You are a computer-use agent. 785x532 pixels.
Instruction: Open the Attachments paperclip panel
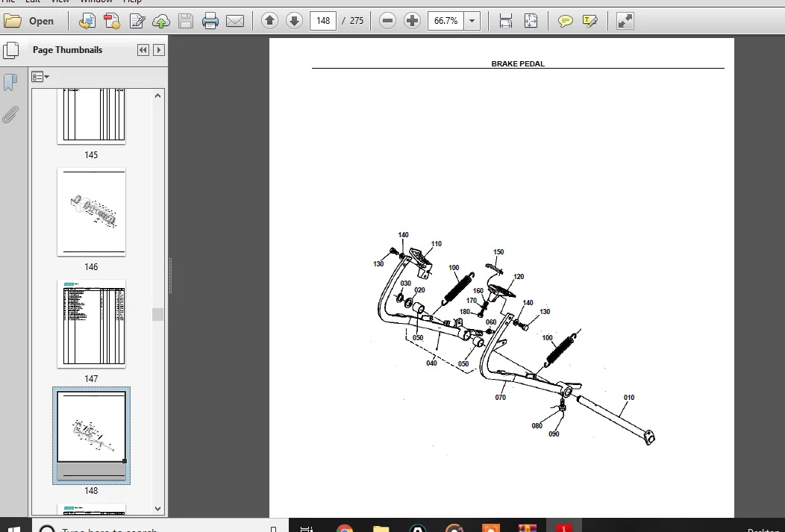pyautogui.click(x=10, y=115)
